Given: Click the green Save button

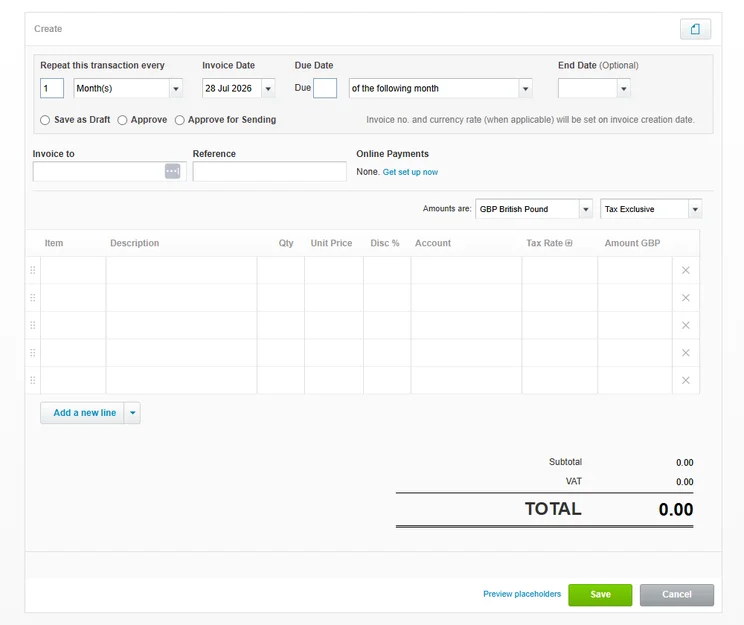Looking at the screenshot, I should pyautogui.click(x=600, y=595).
